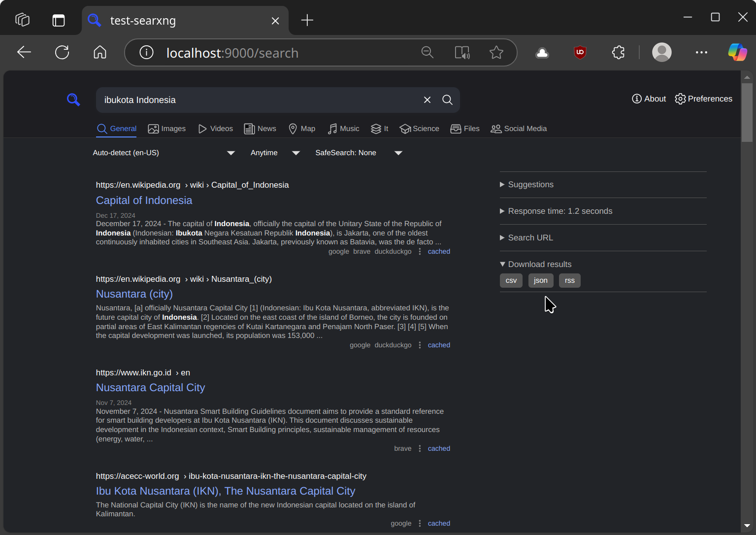756x535 pixels.
Task: Open the zoom out indicator in address bar
Action: [x=427, y=52]
